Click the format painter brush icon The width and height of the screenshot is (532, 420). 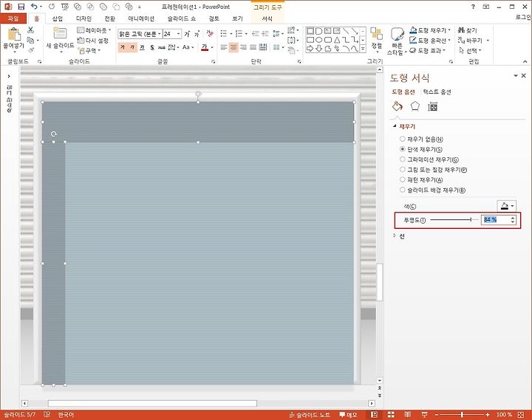[31, 50]
